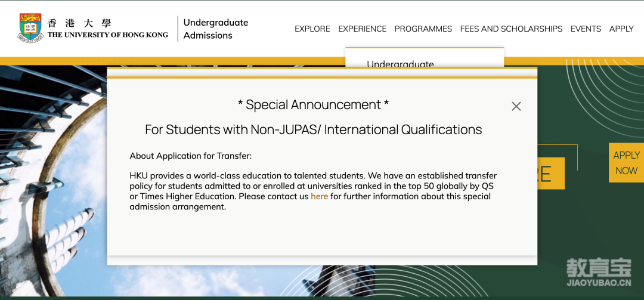Click the 'here' contact link
Screen dimensions: 644x300
coord(319,196)
